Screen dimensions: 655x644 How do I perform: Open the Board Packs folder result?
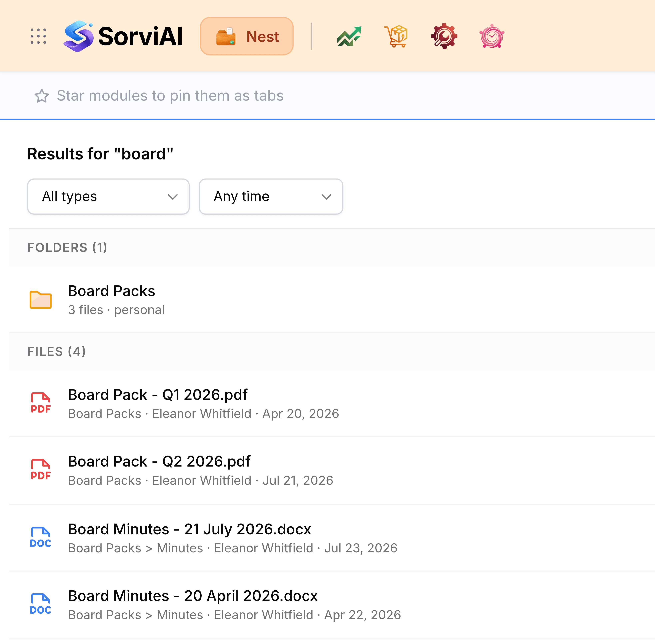(332, 300)
